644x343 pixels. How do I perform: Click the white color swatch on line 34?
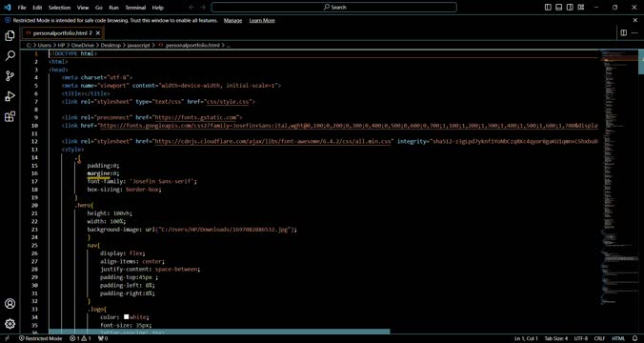click(x=127, y=317)
